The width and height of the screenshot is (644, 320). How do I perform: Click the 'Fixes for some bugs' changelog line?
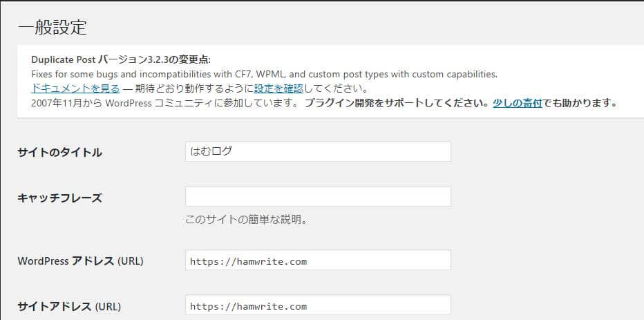coord(264,75)
